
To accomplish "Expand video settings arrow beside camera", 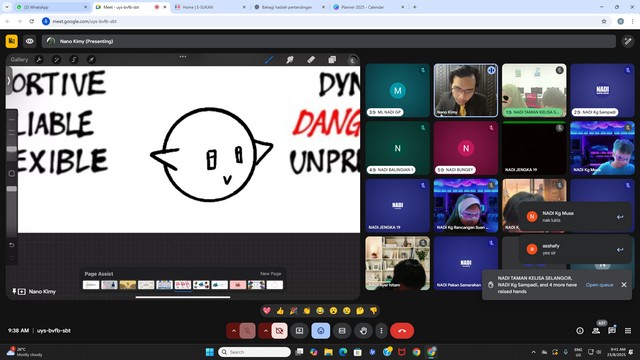I will coord(265,331).
